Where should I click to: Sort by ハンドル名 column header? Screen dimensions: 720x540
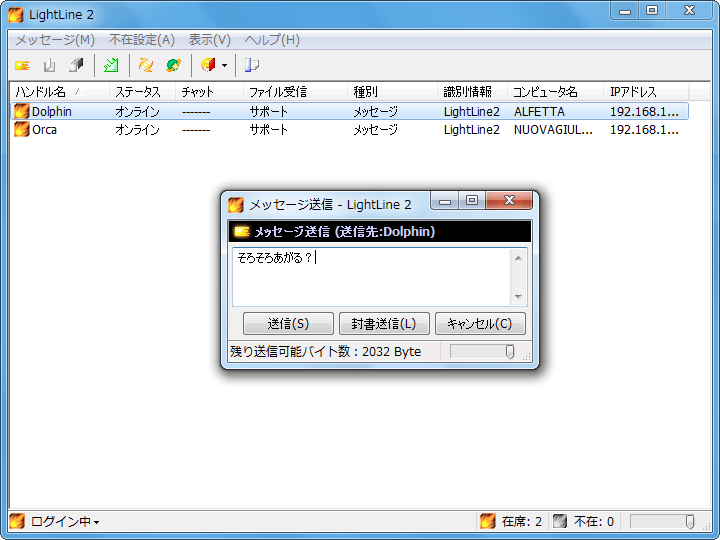(x=59, y=92)
